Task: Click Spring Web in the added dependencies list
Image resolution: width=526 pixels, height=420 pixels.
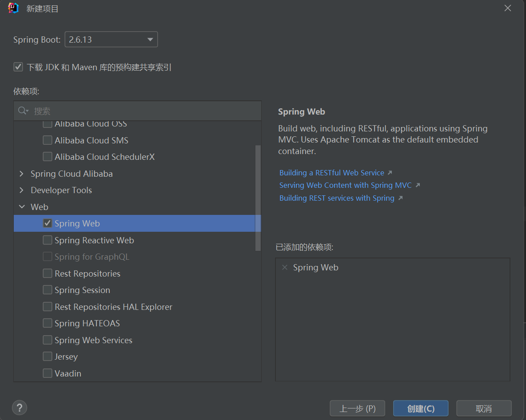Action: [x=316, y=267]
